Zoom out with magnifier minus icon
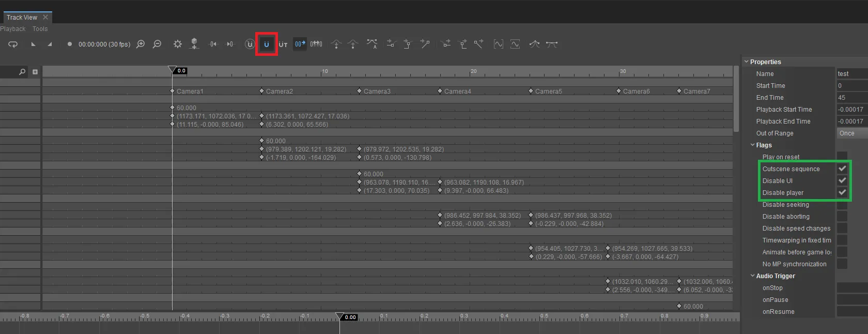 click(x=157, y=44)
